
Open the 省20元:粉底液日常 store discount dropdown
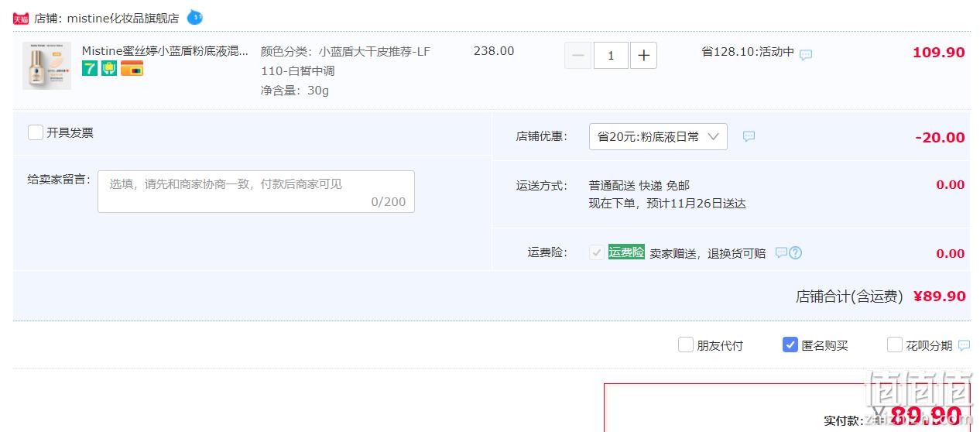[x=658, y=136]
